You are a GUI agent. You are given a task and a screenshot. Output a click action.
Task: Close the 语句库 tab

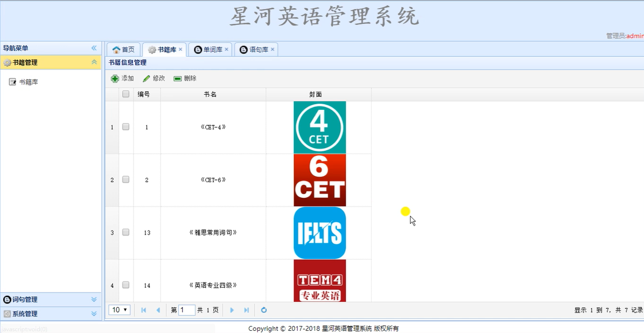coord(272,49)
